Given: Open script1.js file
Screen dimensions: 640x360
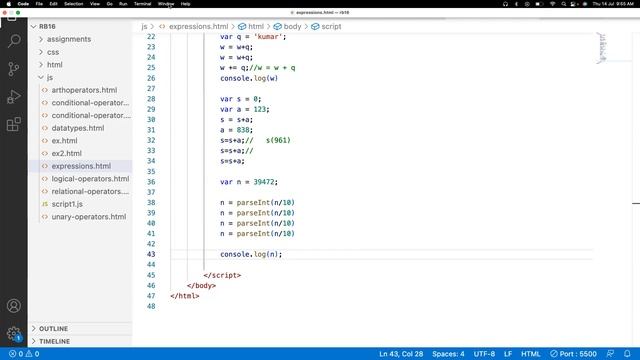Looking at the screenshot, I should click(67, 204).
